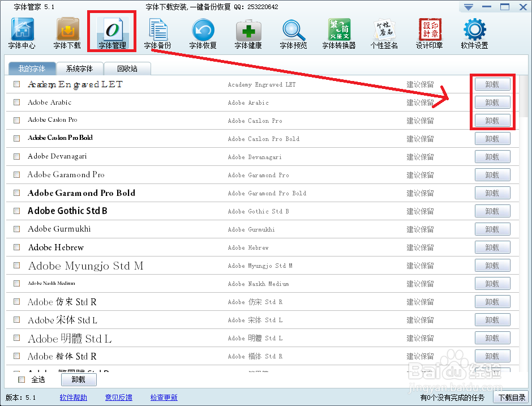Click the 有0个没有完成的任务 status text
This screenshot has width=532, height=406.
[x=452, y=398]
